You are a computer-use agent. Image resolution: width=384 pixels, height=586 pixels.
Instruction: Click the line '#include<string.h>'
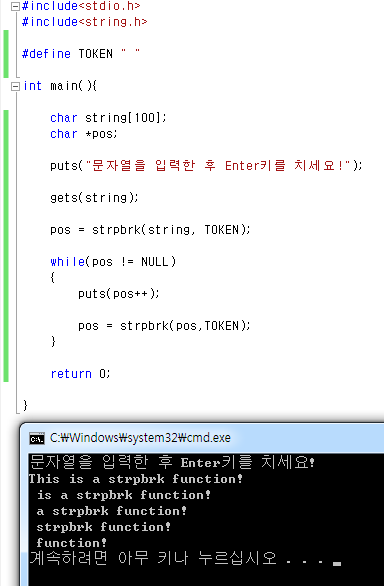pyautogui.click(x=85, y=22)
